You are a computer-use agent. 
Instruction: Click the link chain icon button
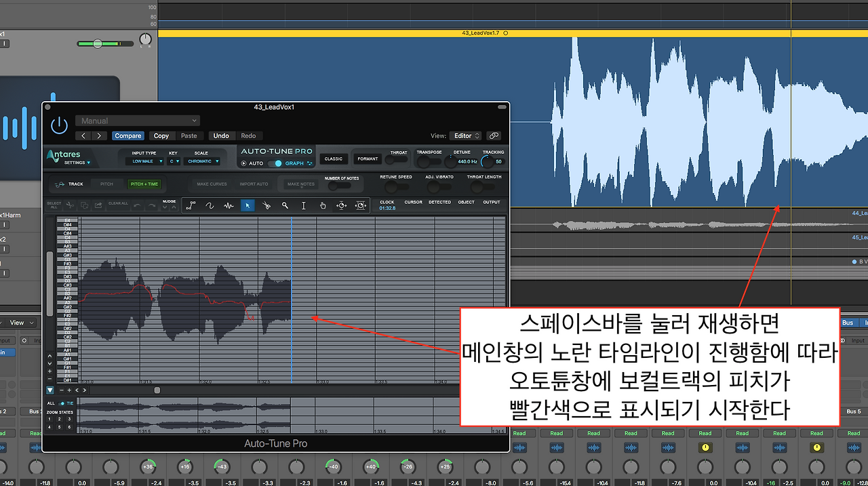[x=494, y=136]
